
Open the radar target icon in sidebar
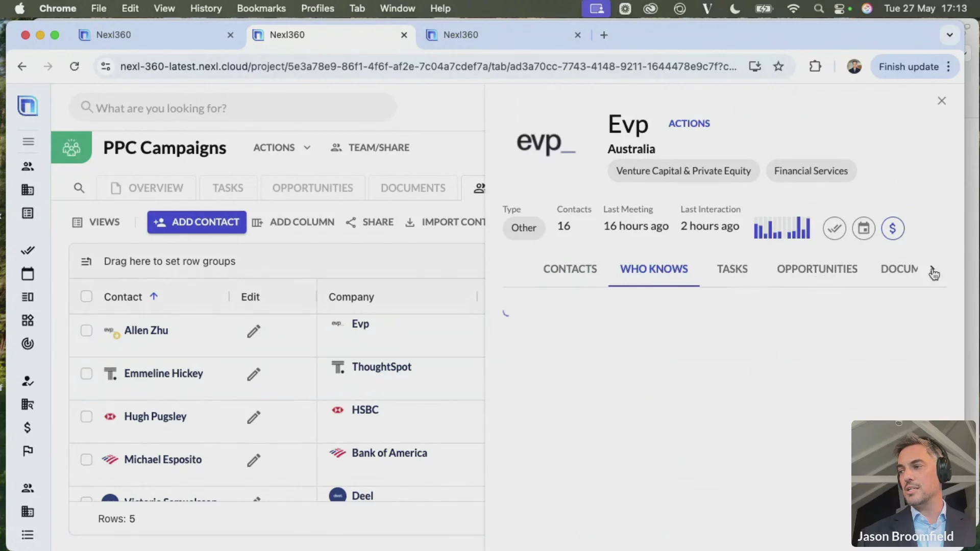[x=28, y=343]
